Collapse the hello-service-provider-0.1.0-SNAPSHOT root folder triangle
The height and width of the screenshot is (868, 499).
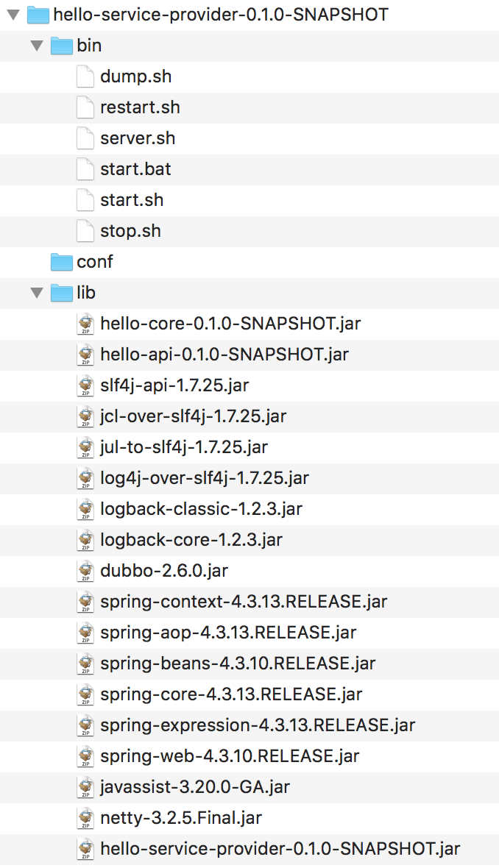13,15
